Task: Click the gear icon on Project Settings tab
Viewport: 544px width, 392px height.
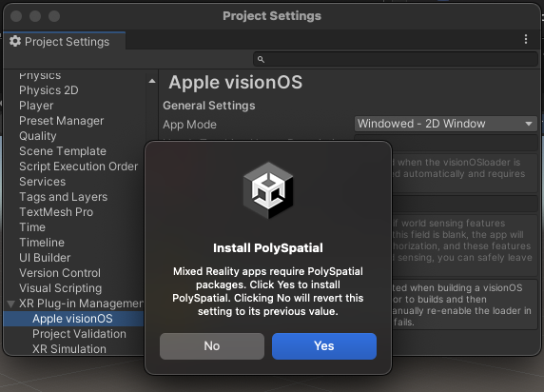Action: [x=15, y=41]
